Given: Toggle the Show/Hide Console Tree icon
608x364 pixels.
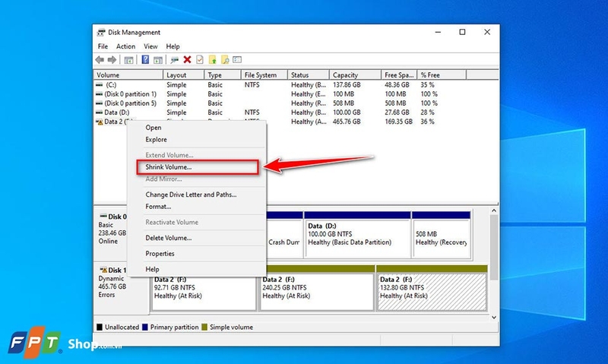Looking at the screenshot, I should 128,60.
